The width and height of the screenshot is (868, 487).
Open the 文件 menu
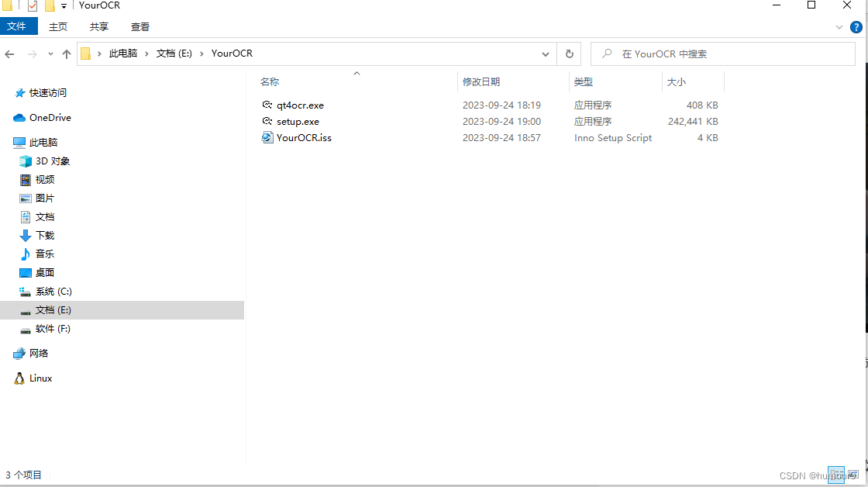point(19,26)
